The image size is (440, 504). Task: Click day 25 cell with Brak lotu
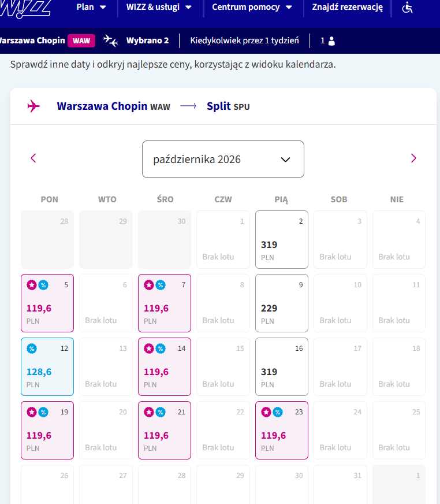pos(399,431)
